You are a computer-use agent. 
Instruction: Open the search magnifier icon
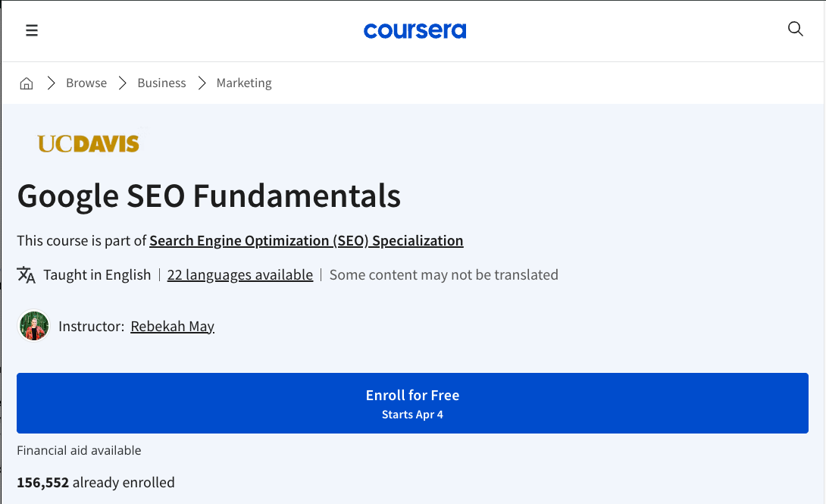pyautogui.click(x=795, y=29)
